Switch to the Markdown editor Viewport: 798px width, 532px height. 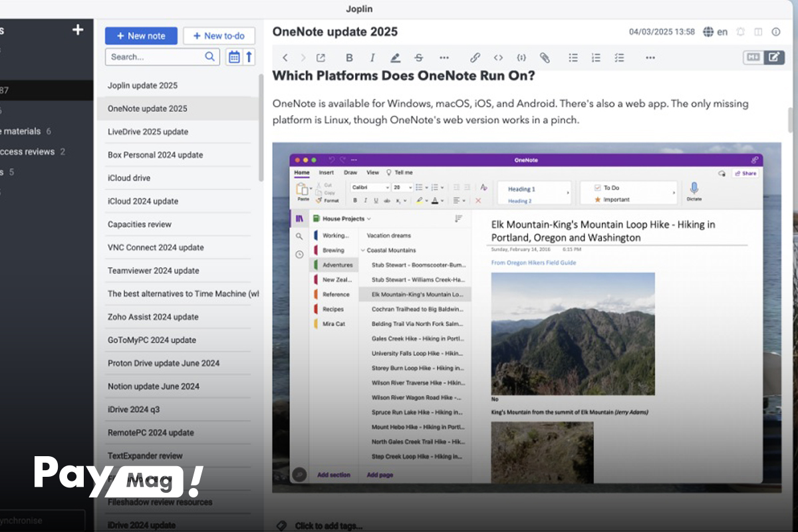click(753, 58)
